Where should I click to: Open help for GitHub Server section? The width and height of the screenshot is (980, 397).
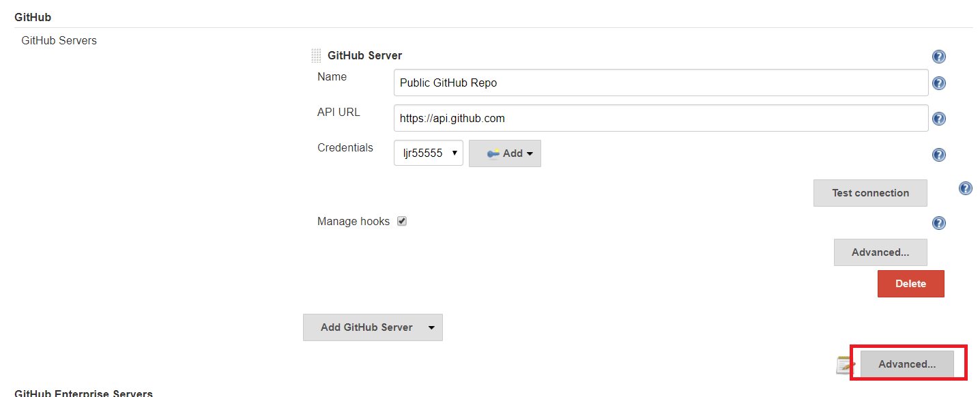point(938,57)
